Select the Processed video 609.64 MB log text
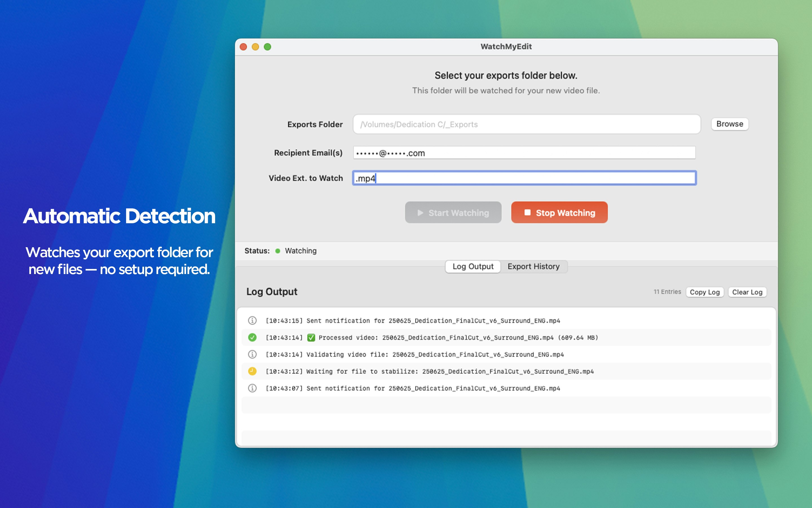This screenshot has height=508, width=812. [x=432, y=338]
